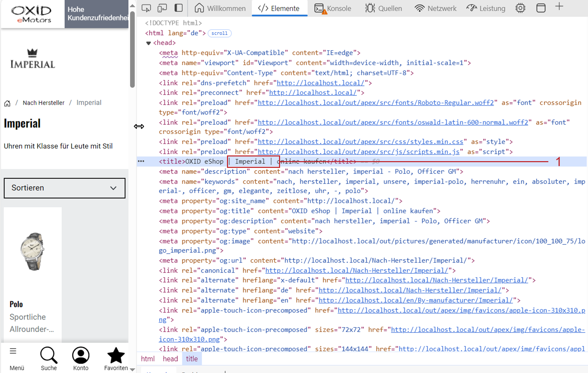The width and height of the screenshot is (588, 373).
Task: Open the styles.min.css preload link
Action: click(x=360, y=142)
